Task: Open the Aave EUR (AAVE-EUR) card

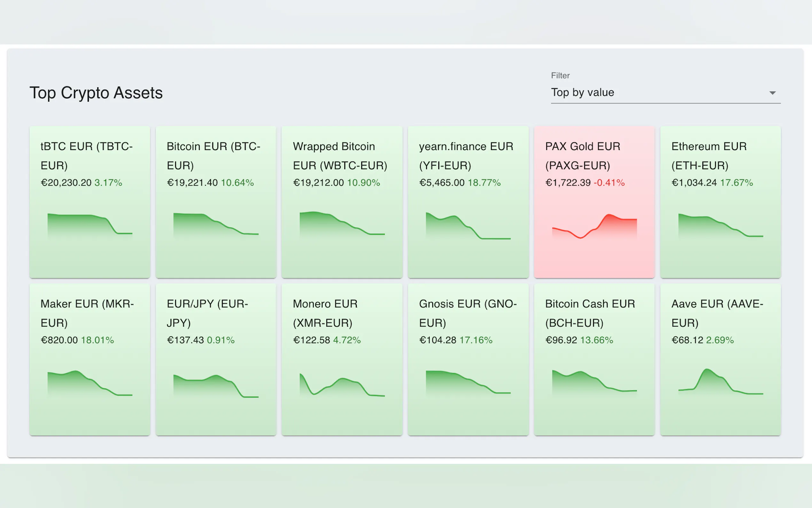Action: pyautogui.click(x=720, y=359)
